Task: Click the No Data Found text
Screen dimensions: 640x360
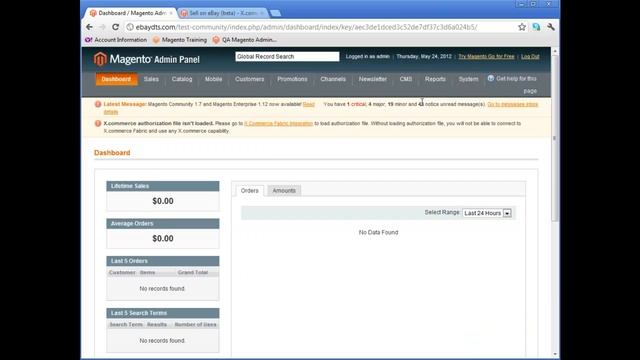Action: 378,232
